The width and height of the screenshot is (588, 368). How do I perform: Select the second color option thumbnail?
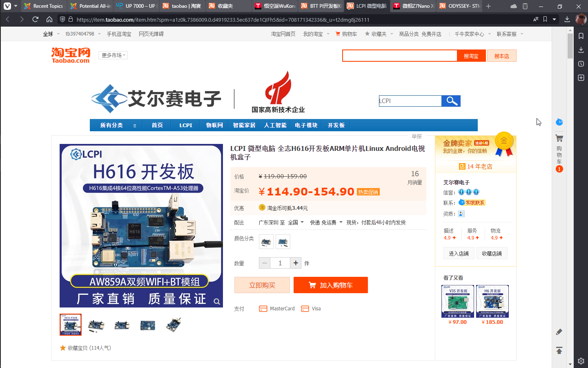pyautogui.click(x=283, y=242)
